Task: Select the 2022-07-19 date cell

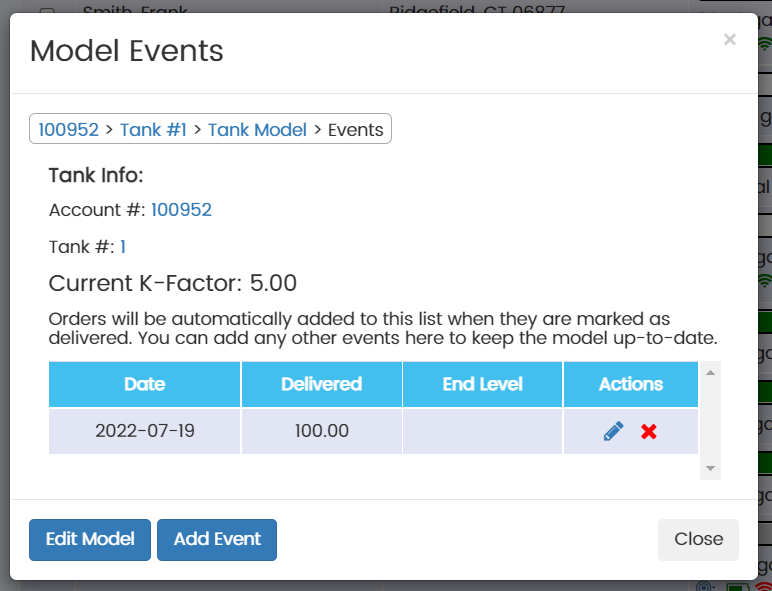Action: [145, 431]
